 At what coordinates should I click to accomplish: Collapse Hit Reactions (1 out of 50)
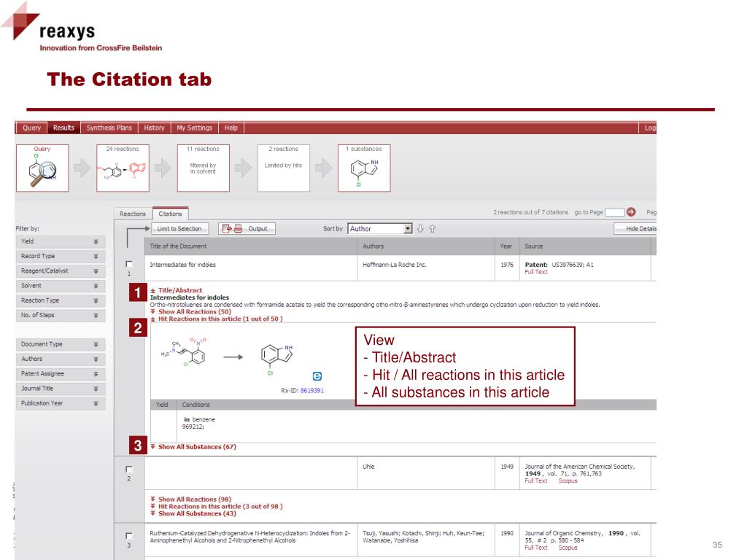tap(216, 319)
